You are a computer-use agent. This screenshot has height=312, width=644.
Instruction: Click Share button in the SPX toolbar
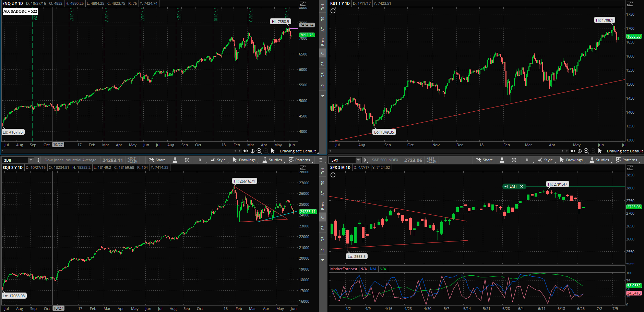(484, 160)
